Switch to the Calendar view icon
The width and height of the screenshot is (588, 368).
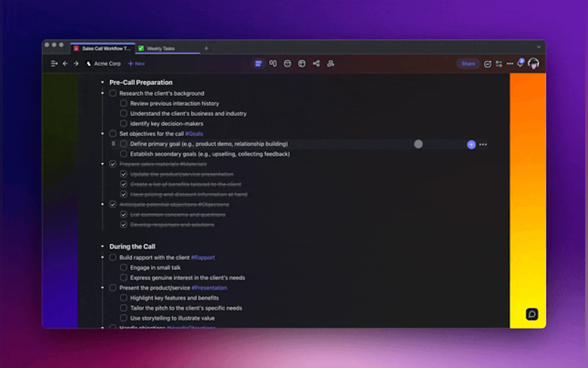[287, 64]
